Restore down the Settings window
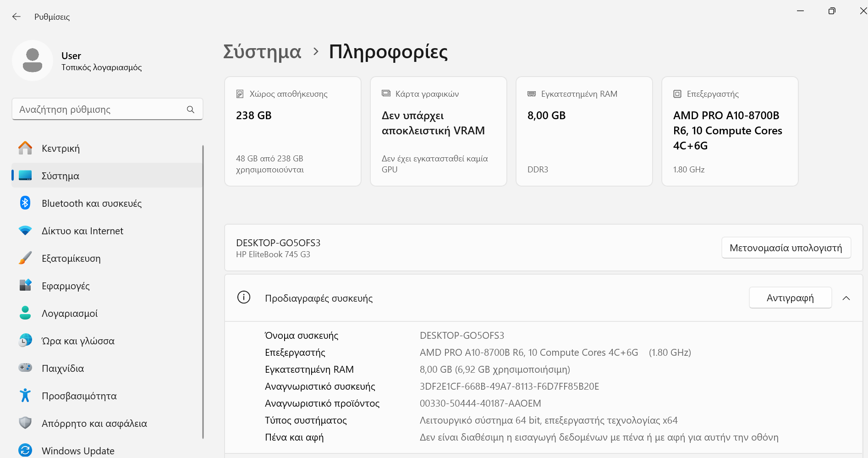Screen dimensions: 868x458 pos(832,11)
